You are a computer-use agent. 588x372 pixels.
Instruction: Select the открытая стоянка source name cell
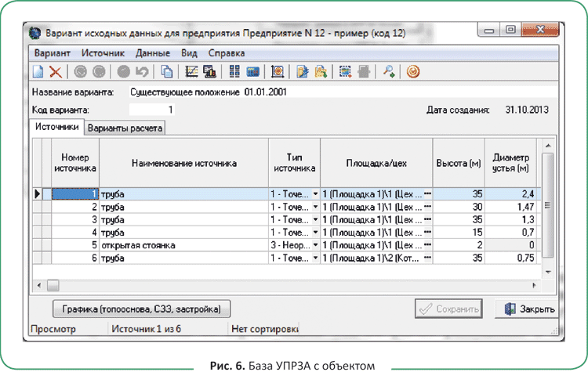point(183,245)
